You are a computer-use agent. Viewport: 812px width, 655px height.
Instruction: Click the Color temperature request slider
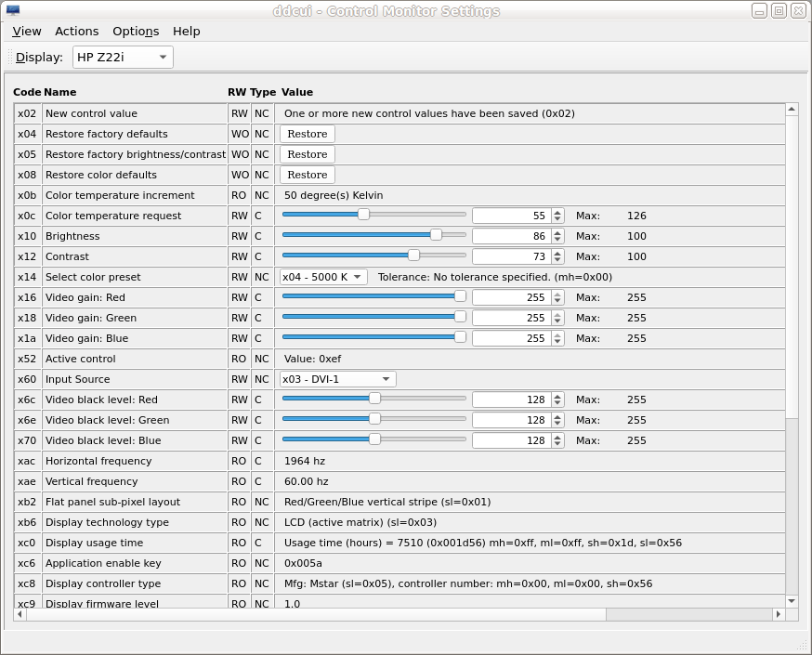(x=362, y=215)
